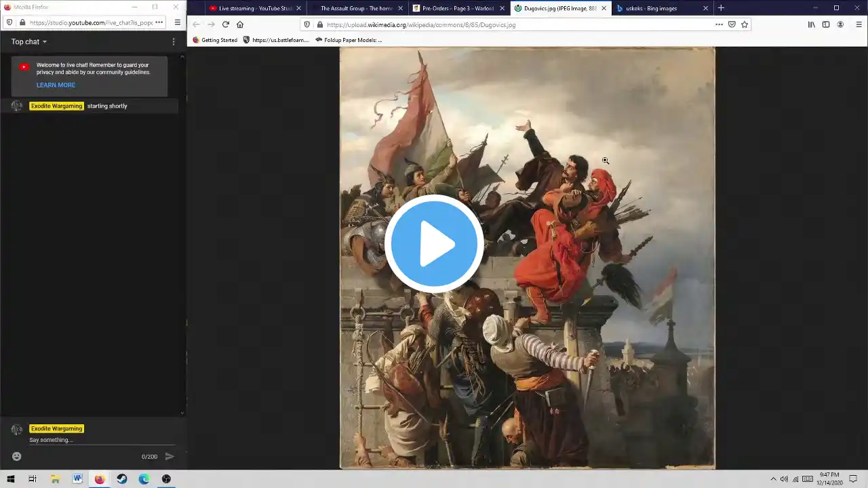Image resolution: width=868 pixels, height=488 pixels.
Task: Click the Exodite Wargaming name badge in chat message
Action: click(56, 106)
